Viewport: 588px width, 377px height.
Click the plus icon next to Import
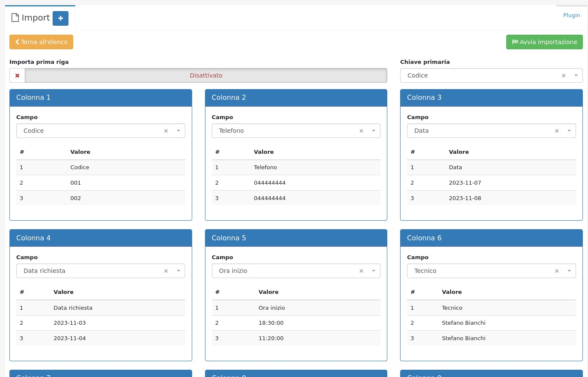coord(60,18)
